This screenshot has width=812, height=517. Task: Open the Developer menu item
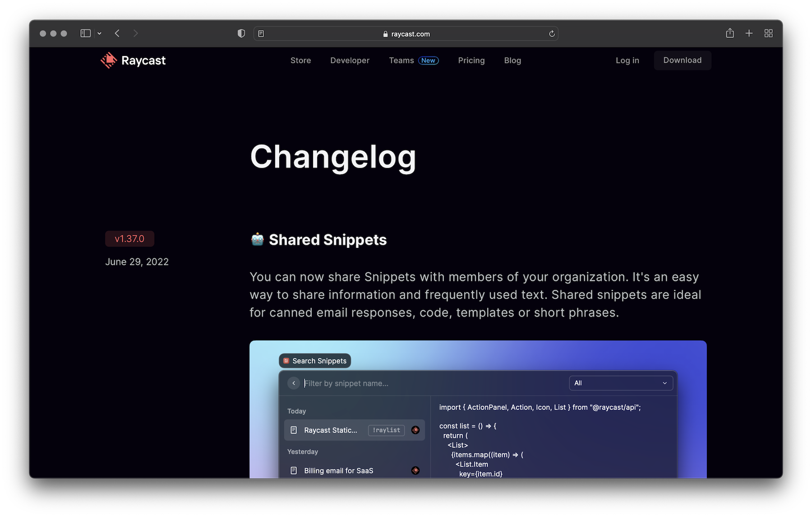tap(350, 61)
